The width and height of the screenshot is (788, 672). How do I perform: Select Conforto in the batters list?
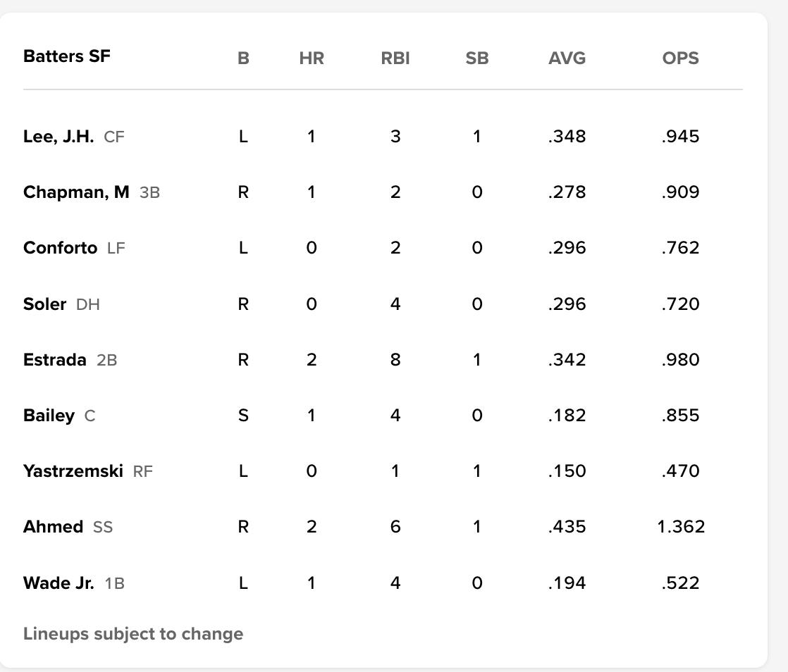click(x=60, y=248)
